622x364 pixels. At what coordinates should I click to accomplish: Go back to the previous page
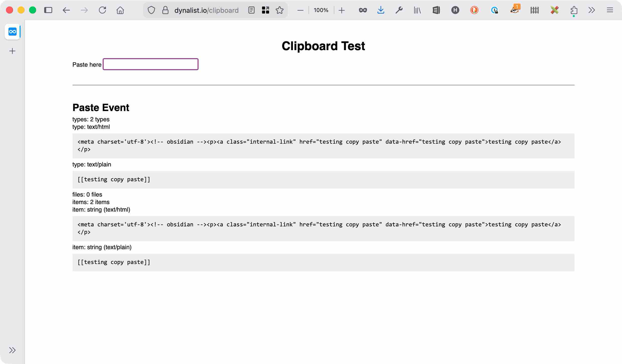pos(66,10)
